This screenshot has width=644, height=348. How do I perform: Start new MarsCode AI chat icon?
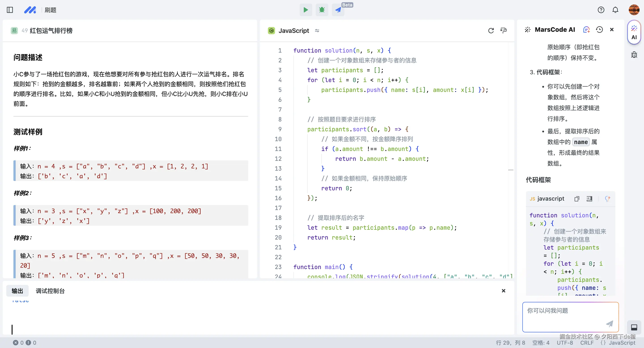pyautogui.click(x=586, y=30)
